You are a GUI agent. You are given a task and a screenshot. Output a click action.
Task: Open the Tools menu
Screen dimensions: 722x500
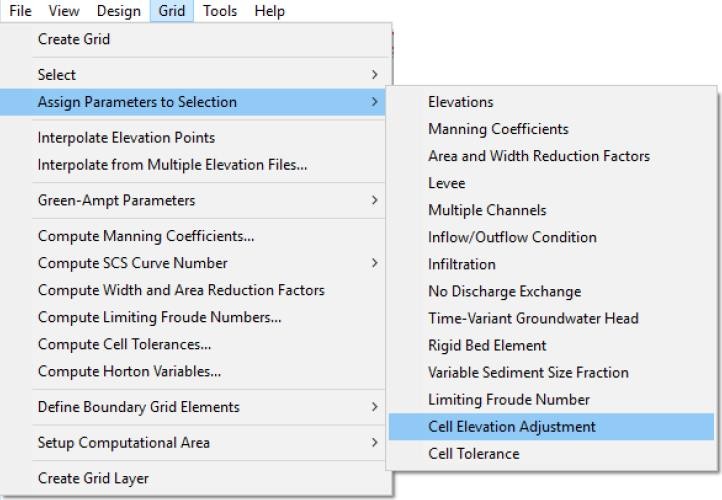[x=219, y=11]
